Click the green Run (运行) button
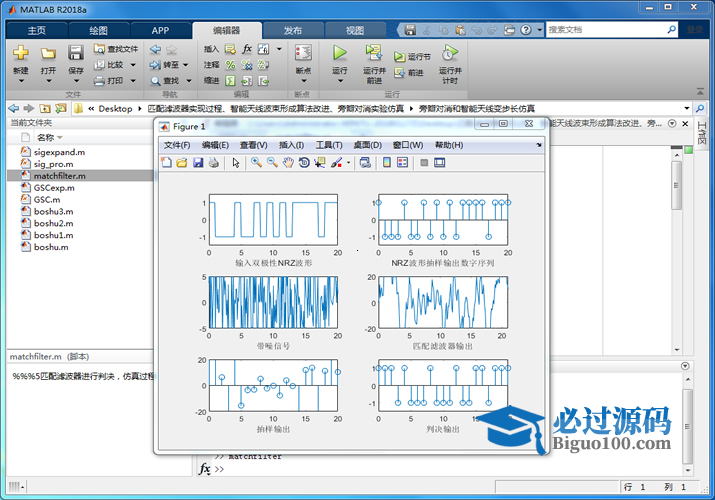The image size is (715, 500). pyautogui.click(x=339, y=53)
